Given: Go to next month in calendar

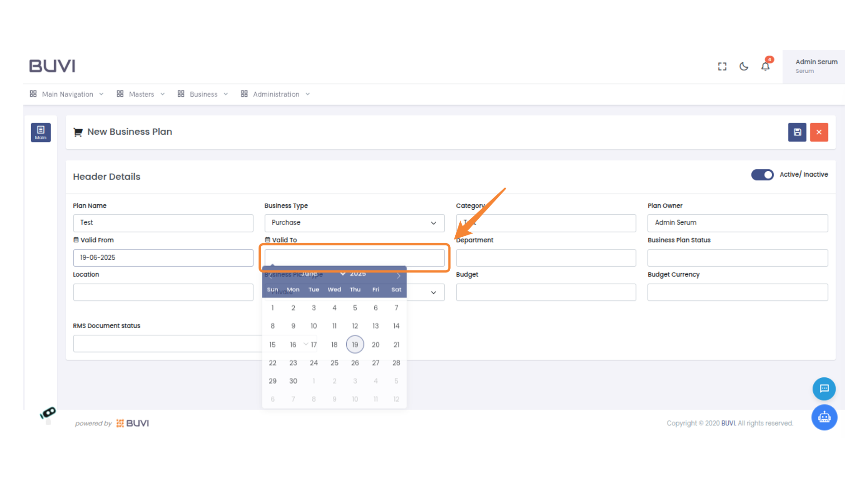Looking at the screenshot, I should tap(398, 276).
